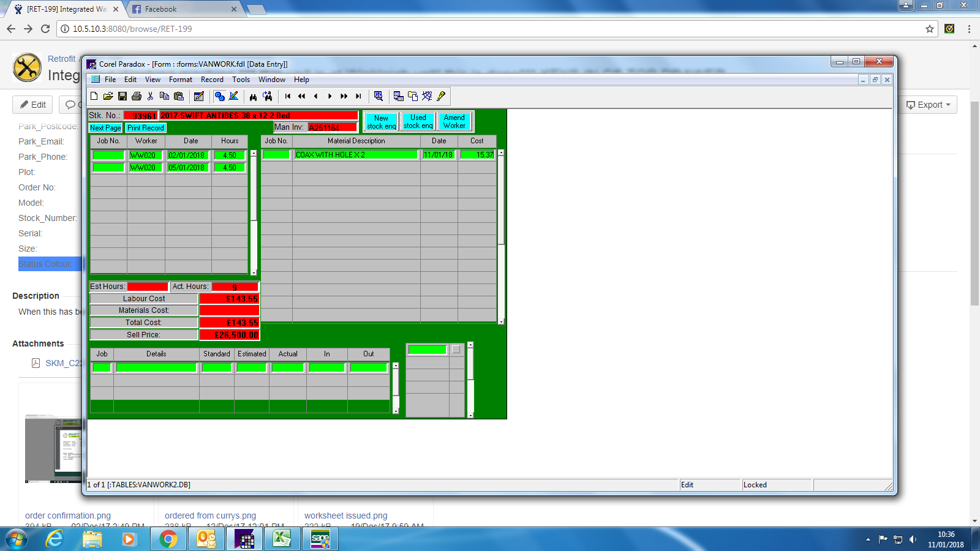Click the worker table scroll-down arrow

(x=254, y=272)
